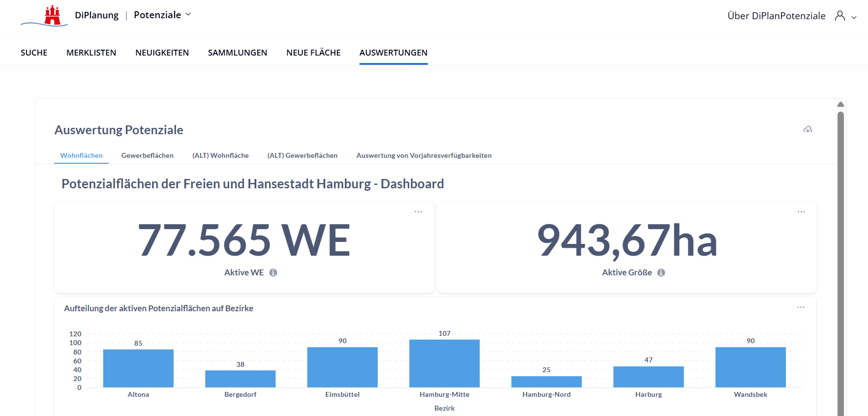Select the Bergedorf bar in the chart
The height and width of the screenshot is (416, 868).
[x=240, y=379]
